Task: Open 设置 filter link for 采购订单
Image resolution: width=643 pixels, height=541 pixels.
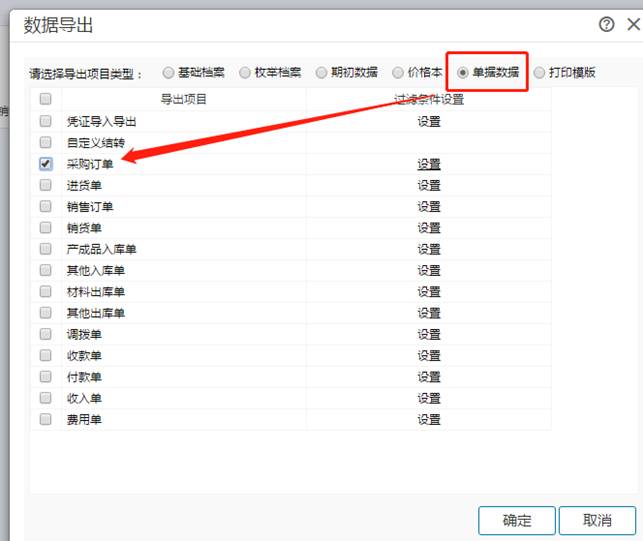Action: (429, 164)
